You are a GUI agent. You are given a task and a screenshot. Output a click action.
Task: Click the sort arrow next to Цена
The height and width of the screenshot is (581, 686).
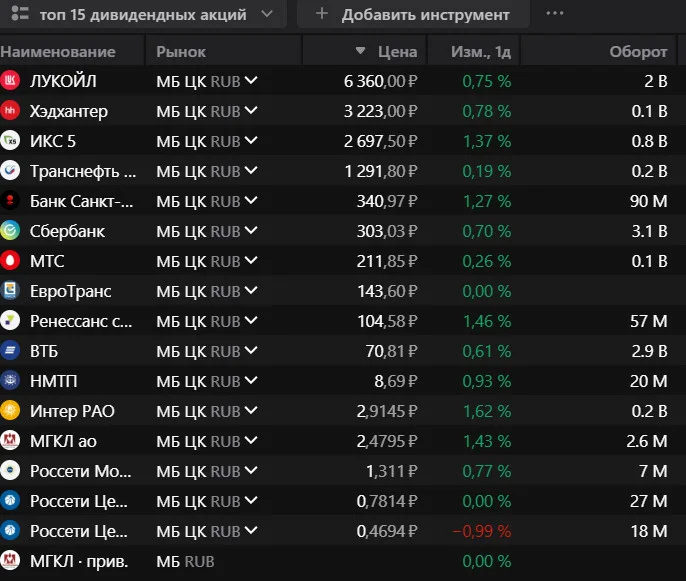click(360, 51)
